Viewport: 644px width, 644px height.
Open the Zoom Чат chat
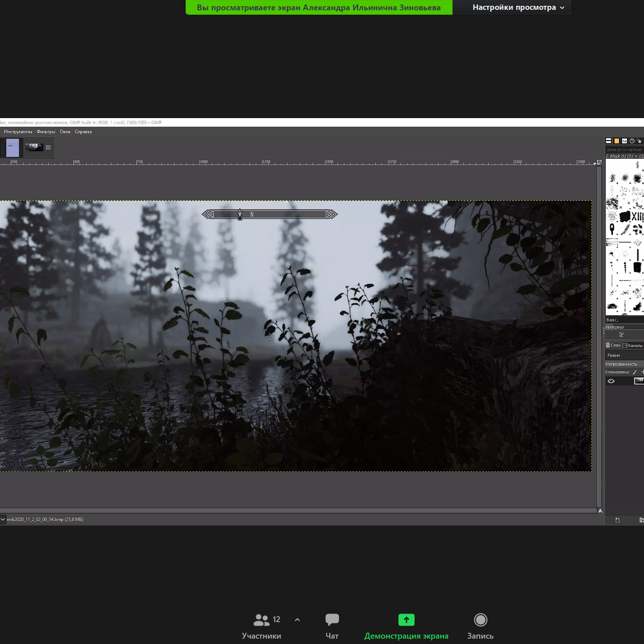click(x=332, y=626)
